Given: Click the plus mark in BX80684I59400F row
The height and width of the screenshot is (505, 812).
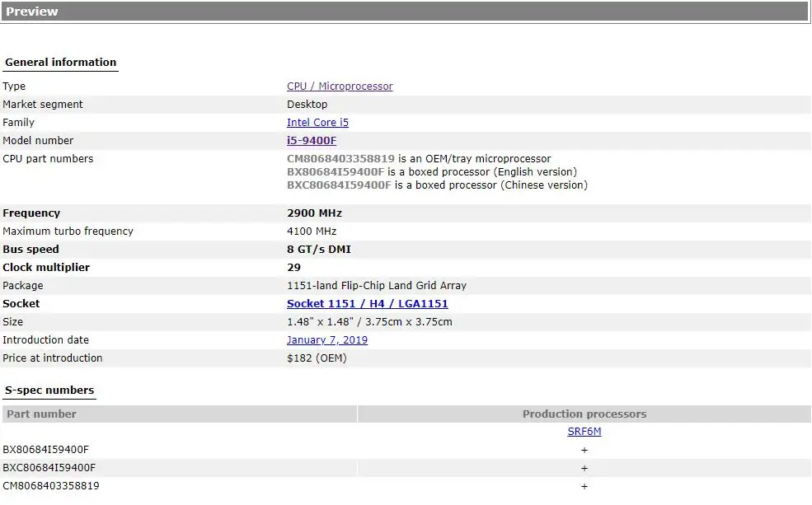Looking at the screenshot, I should click(584, 450).
